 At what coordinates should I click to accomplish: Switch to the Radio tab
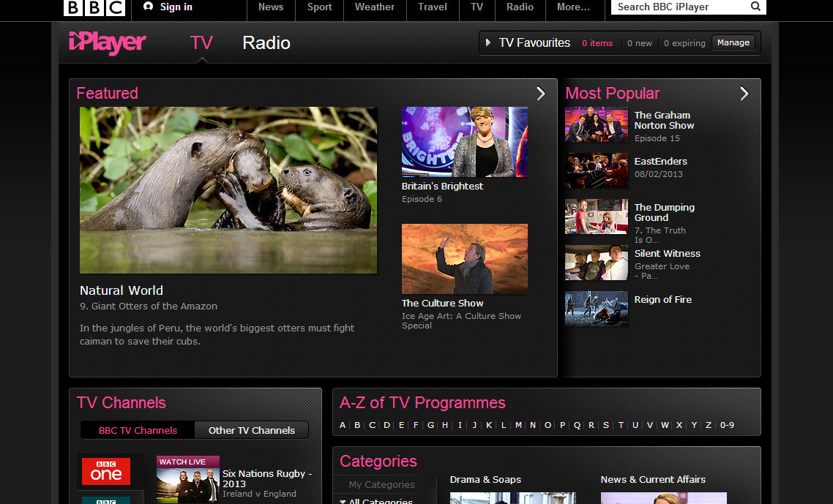pyautogui.click(x=266, y=43)
